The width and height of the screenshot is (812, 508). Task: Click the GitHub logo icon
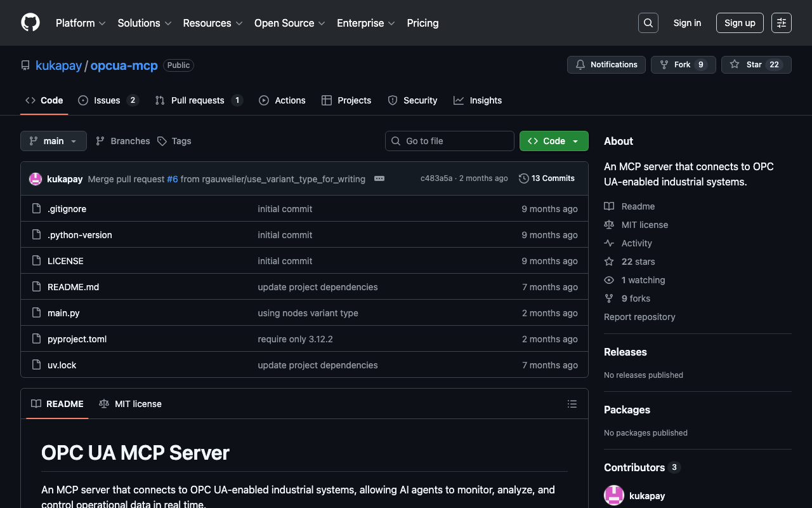click(30, 23)
